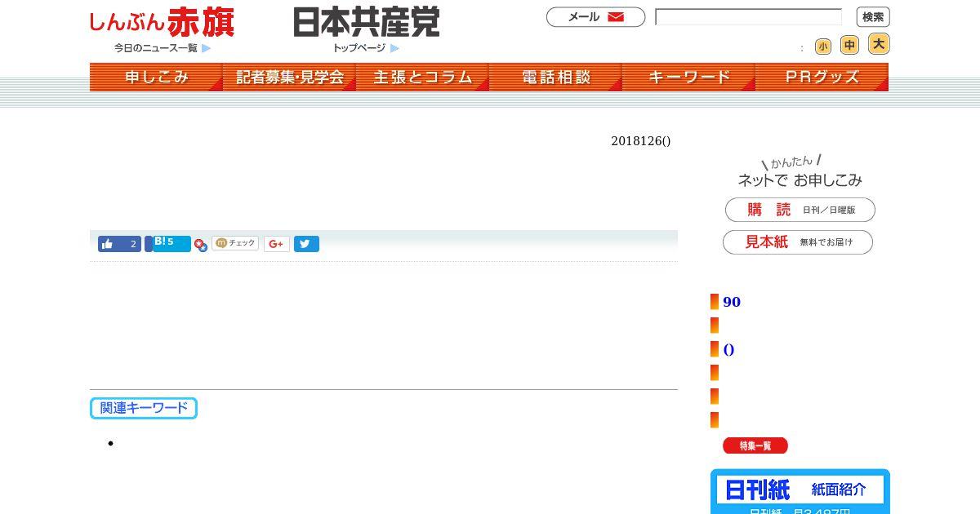Open the キーワード menu tab
Screen dimensions: 980x514
click(688, 77)
